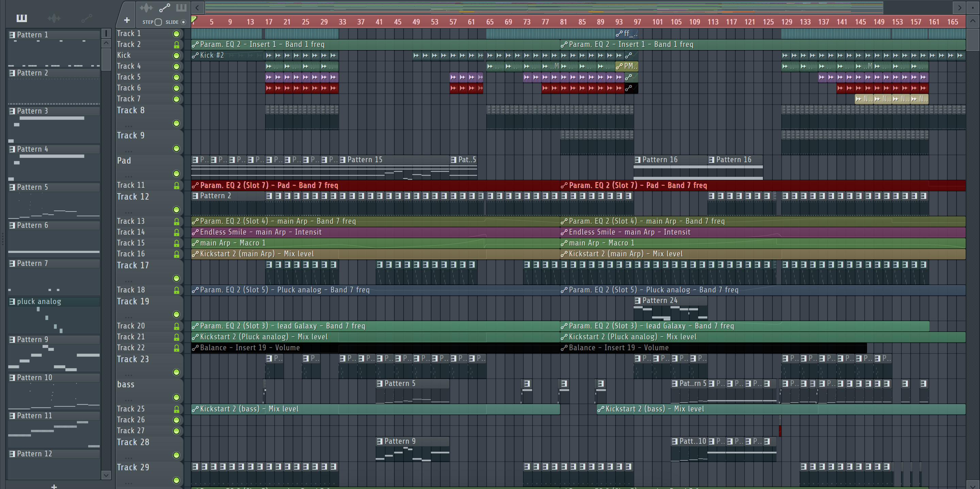Select first Param. EQ 2 (Slot 7) - Pad clip
This screenshot has width=980, height=489.
[375, 186]
